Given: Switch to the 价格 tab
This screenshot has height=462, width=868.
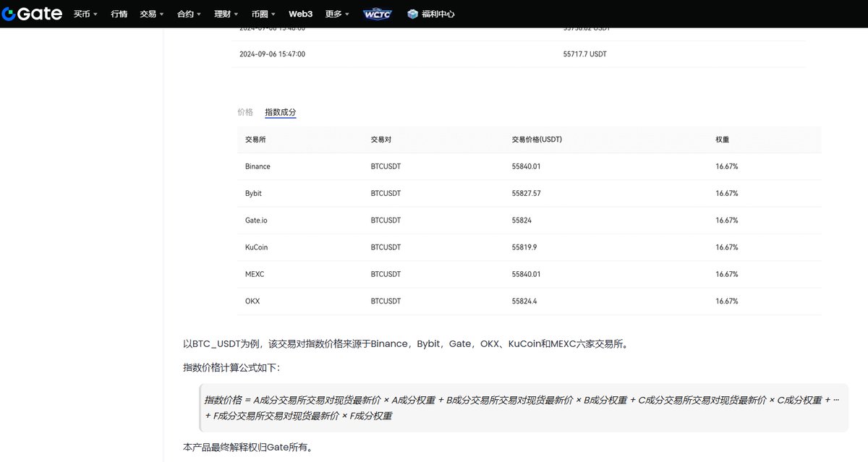Looking at the screenshot, I should tap(245, 112).
